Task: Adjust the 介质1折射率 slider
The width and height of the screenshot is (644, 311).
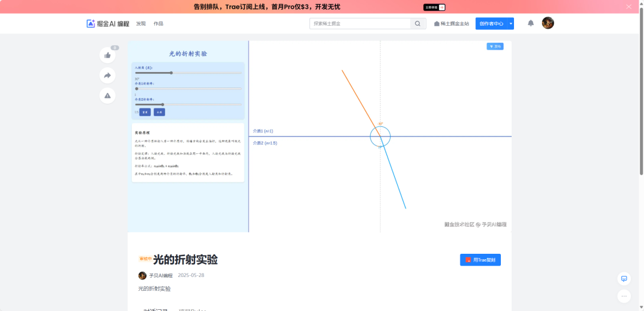Action: pos(188,88)
